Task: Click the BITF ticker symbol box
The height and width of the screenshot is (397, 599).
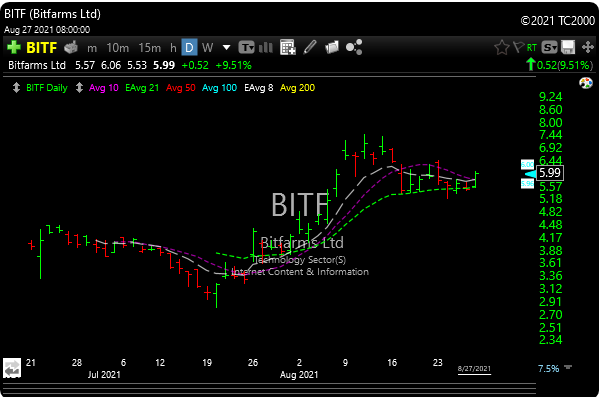Action: [41, 48]
